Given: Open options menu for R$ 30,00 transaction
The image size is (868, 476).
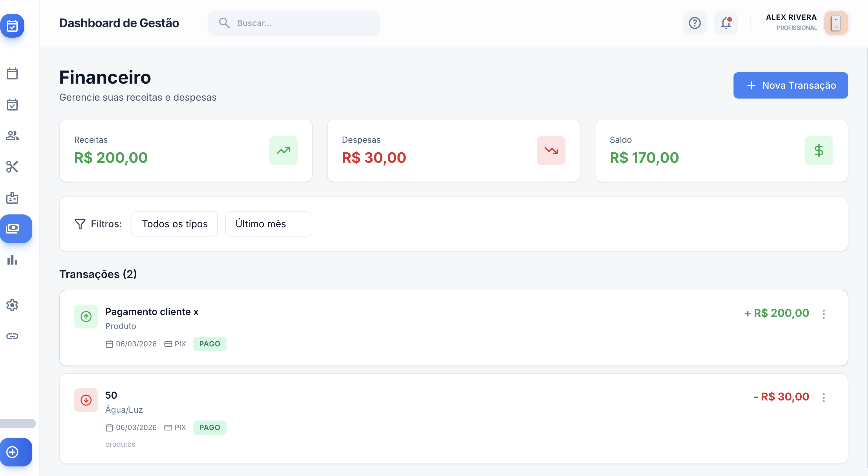Looking at the screenshot, I should tap(823, 397).
